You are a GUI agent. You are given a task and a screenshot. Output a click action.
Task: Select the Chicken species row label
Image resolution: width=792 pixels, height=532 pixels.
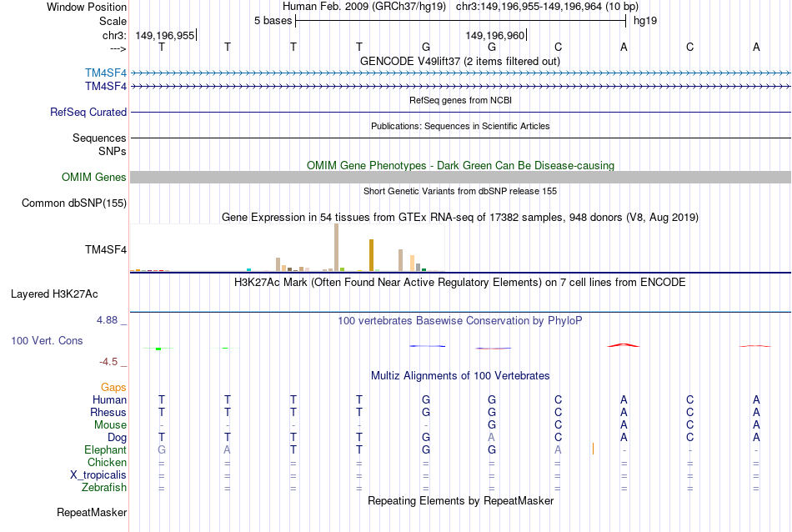coord(107,462)
